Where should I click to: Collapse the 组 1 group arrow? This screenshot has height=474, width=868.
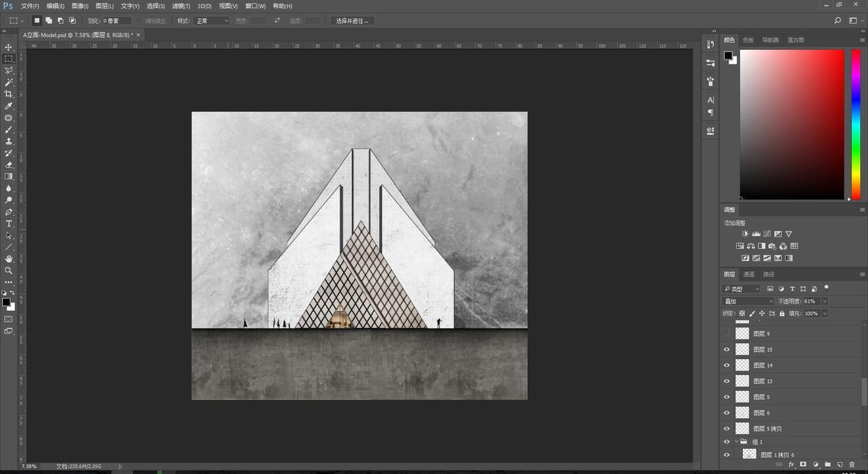(737, 441)
